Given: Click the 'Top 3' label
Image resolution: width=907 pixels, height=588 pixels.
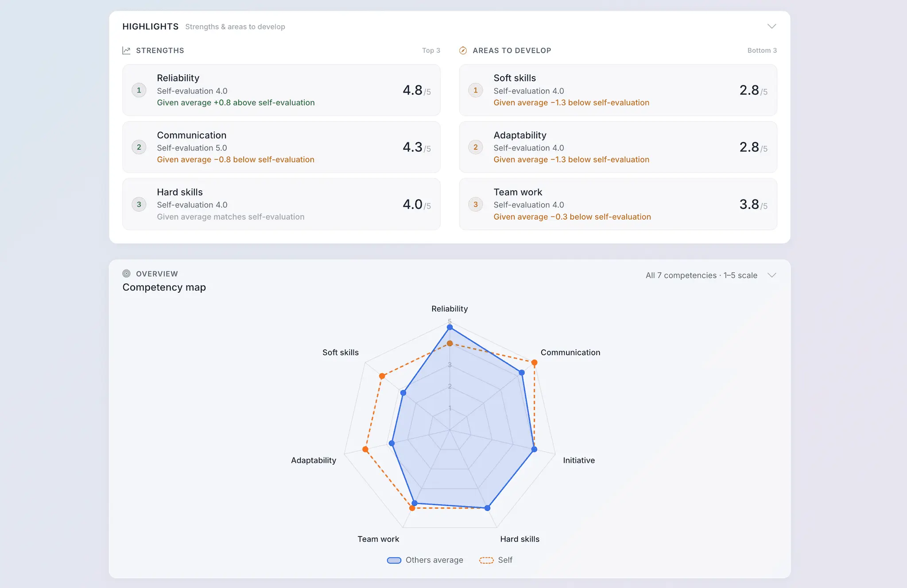Looking at the screenshot, I should 431,50.
